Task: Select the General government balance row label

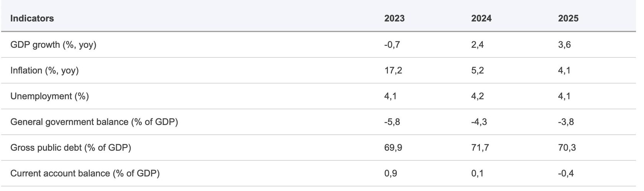Action: click(x=94, y=122)
